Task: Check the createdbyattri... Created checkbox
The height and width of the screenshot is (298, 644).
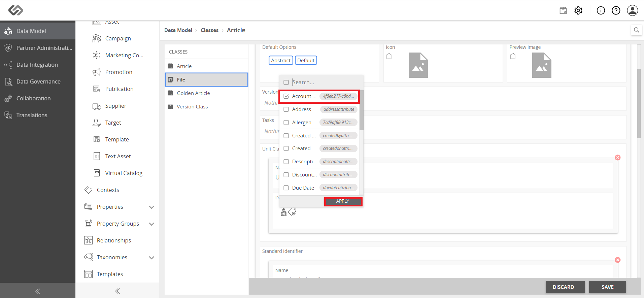Action: pos(286,136)
